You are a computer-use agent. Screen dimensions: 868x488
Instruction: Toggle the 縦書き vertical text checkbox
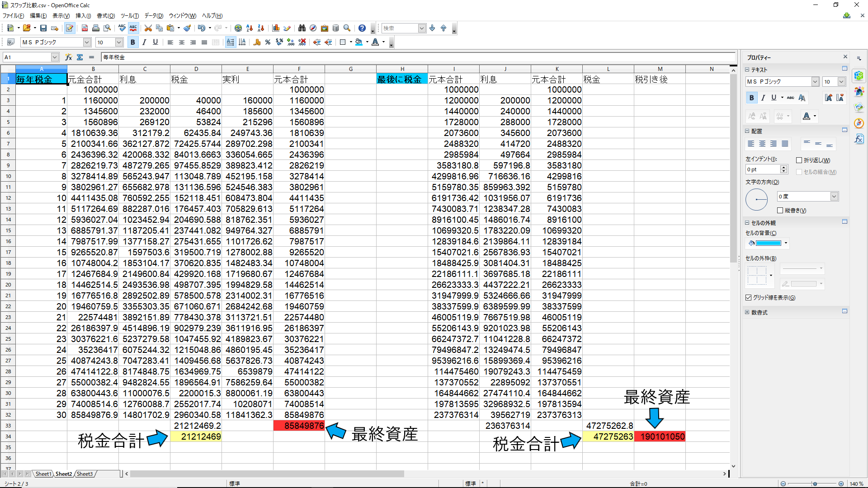point(780,211)
